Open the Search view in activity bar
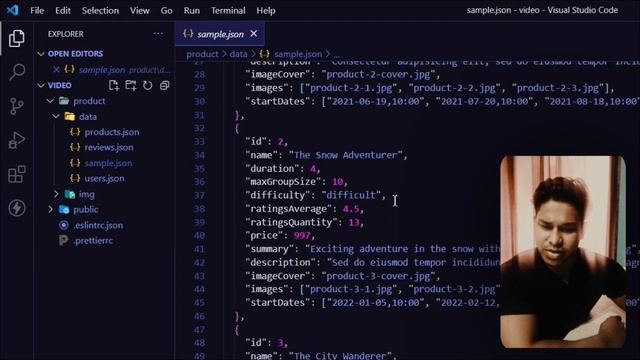Viewport: 640px width, 360px height. tap(17, 72)
